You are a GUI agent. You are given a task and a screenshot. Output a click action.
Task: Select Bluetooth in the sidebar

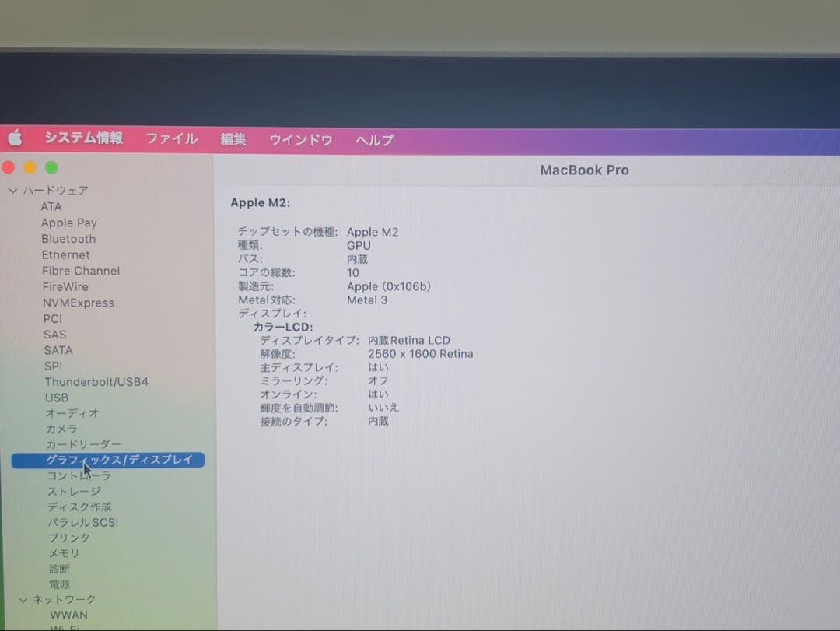point(68,239)
